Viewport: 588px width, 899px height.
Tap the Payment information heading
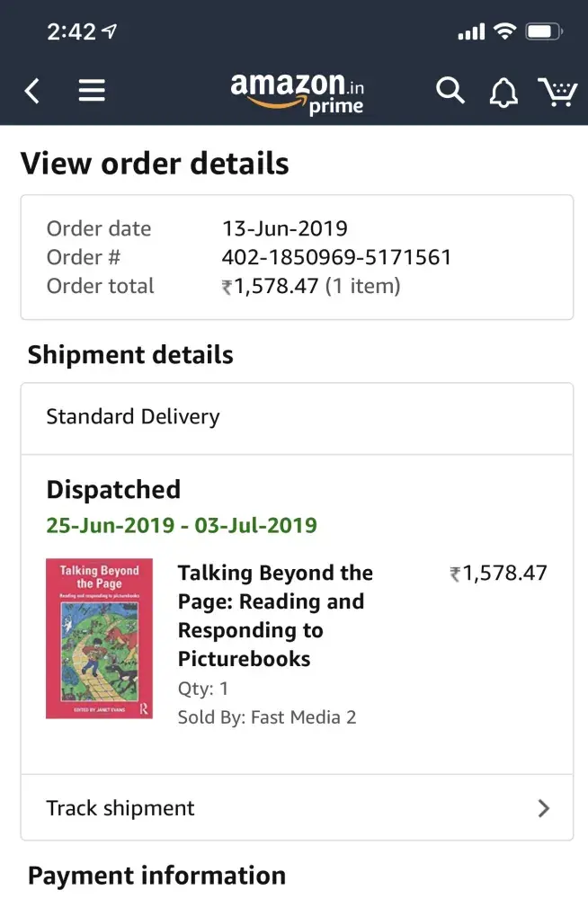[x=156, y=875]
